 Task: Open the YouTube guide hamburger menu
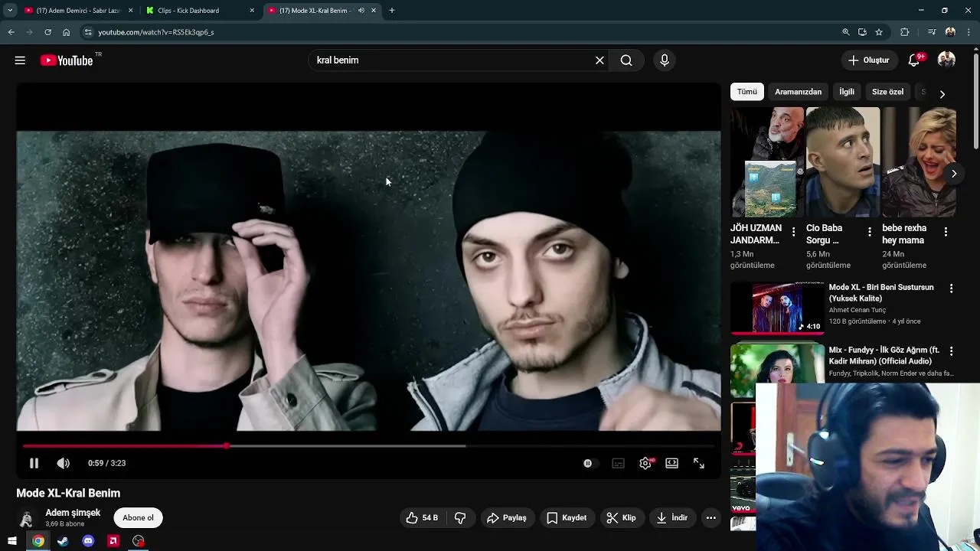pyautogui.click(x=20, y=60)
